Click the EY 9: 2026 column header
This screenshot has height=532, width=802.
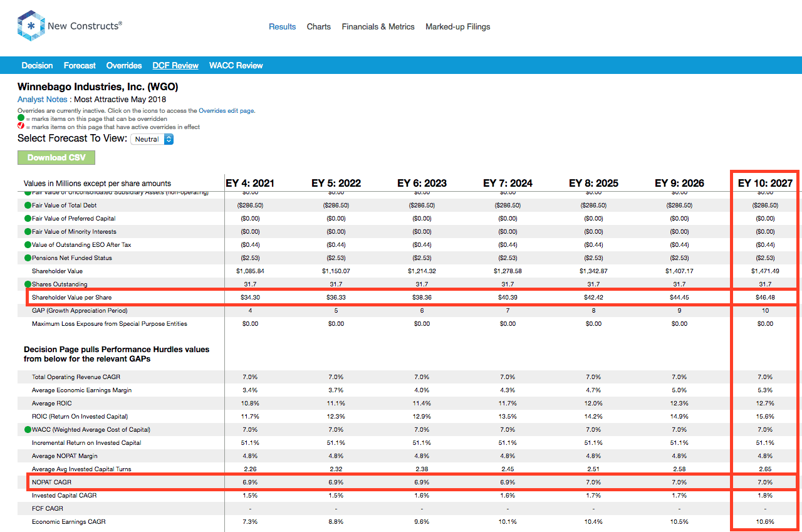(679, 183)
